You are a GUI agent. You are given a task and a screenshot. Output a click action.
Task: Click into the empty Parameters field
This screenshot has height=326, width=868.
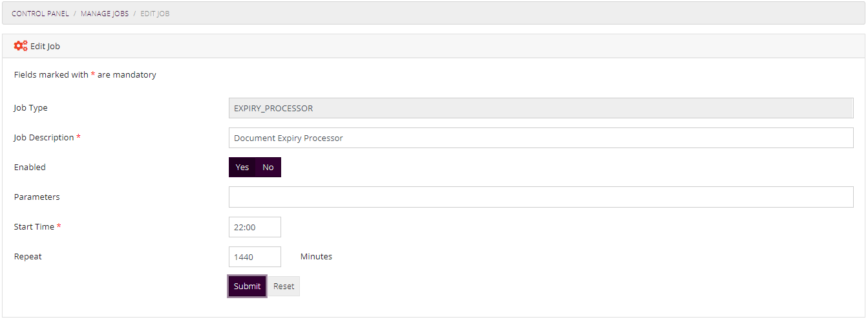coord(541,197)
